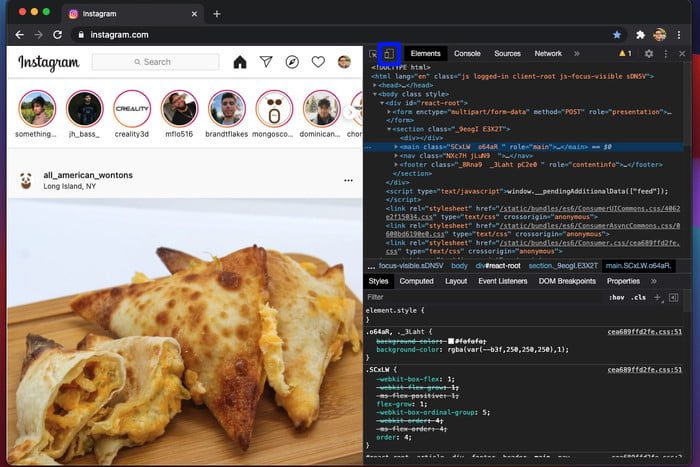Click the #fafafa color swatch
Screen dimensions: 700x467
click(x=451, y=341)
